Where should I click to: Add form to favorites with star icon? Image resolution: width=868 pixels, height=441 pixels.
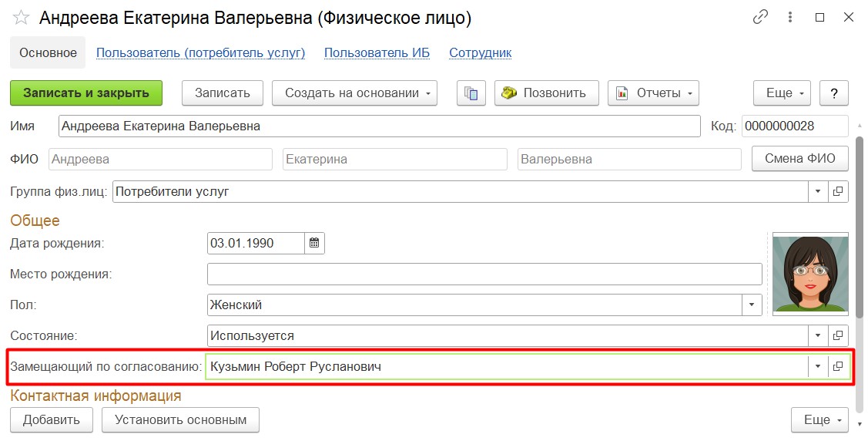(x=21, y=17)
